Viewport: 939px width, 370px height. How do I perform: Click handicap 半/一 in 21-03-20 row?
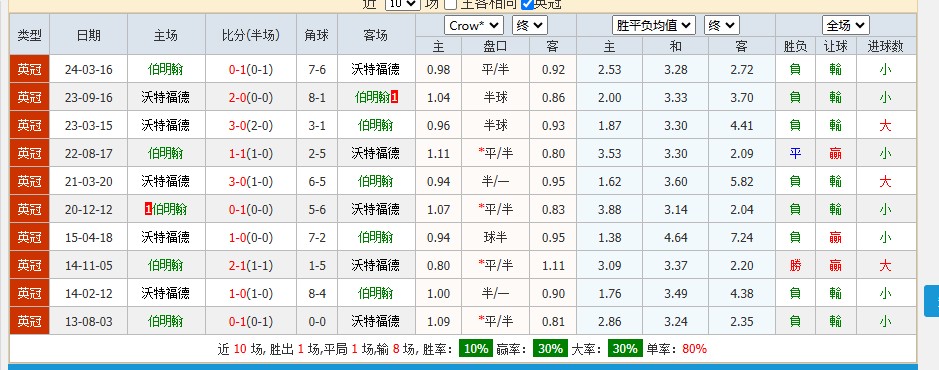click(x=495, y=181)
